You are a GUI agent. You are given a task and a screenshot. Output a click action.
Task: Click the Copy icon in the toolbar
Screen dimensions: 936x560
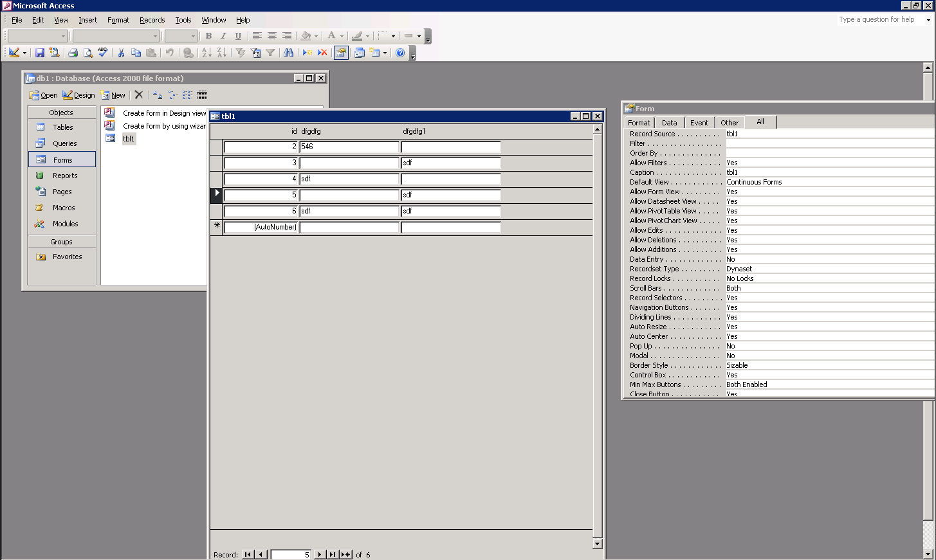[x=136, y=53]
